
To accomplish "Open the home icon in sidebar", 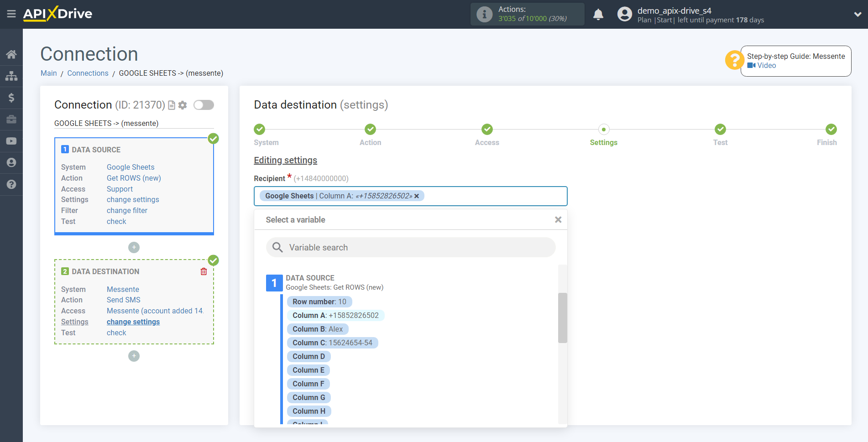I will coord(11,54).
